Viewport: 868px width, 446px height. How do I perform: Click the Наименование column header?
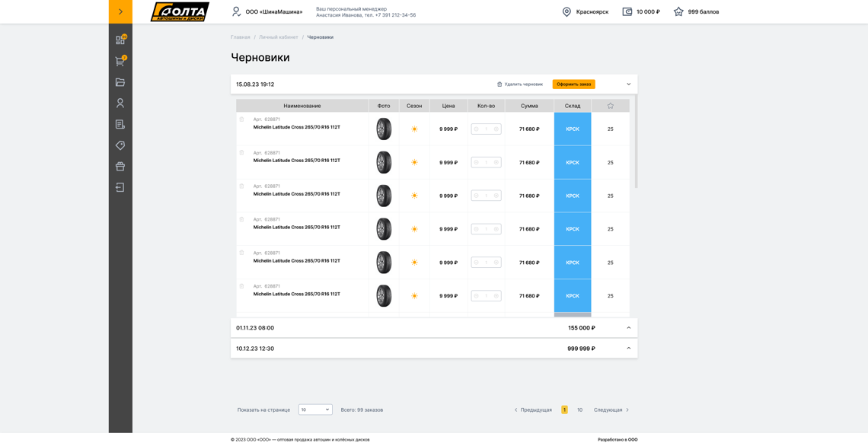[302, 106]
